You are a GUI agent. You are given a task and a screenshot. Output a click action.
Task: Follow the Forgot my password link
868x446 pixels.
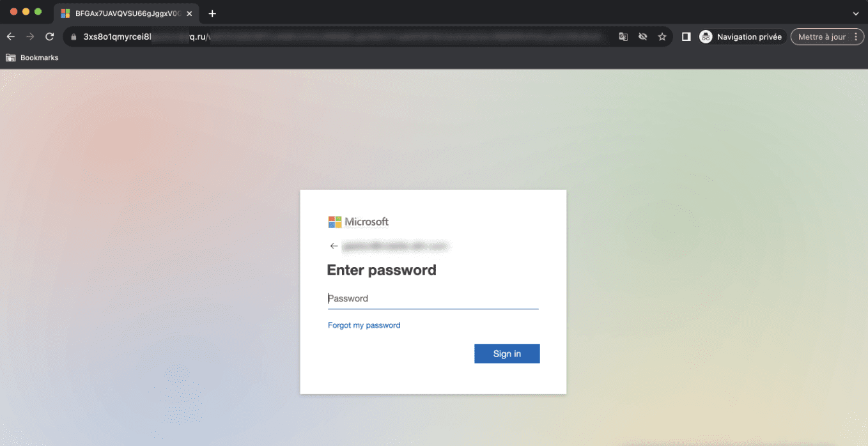pyautogui.click(x=364, y=325)
